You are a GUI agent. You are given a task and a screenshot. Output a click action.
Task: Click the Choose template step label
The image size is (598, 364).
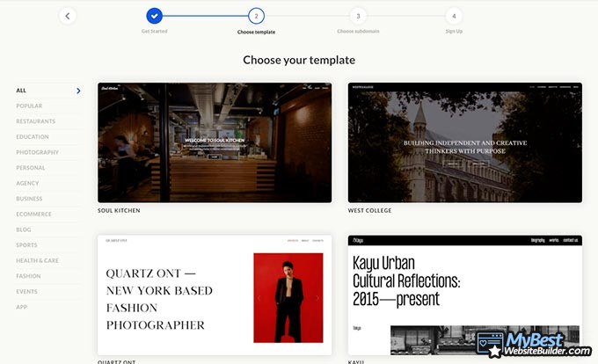[x=256, y=32]
